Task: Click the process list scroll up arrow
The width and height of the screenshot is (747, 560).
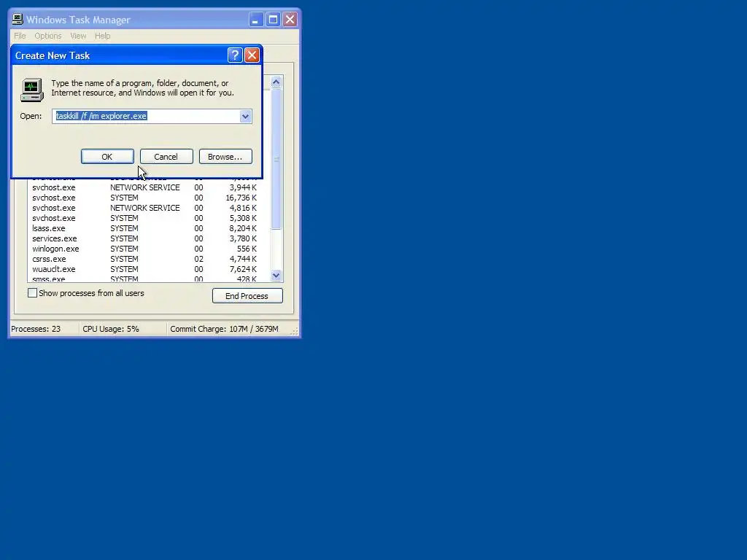Action: [x=276, y=82]
